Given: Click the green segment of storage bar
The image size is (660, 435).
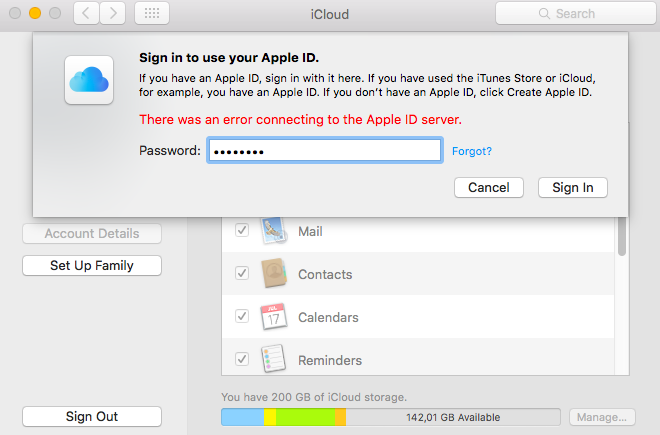Looking at the screenshot, I should click(306, 417).
